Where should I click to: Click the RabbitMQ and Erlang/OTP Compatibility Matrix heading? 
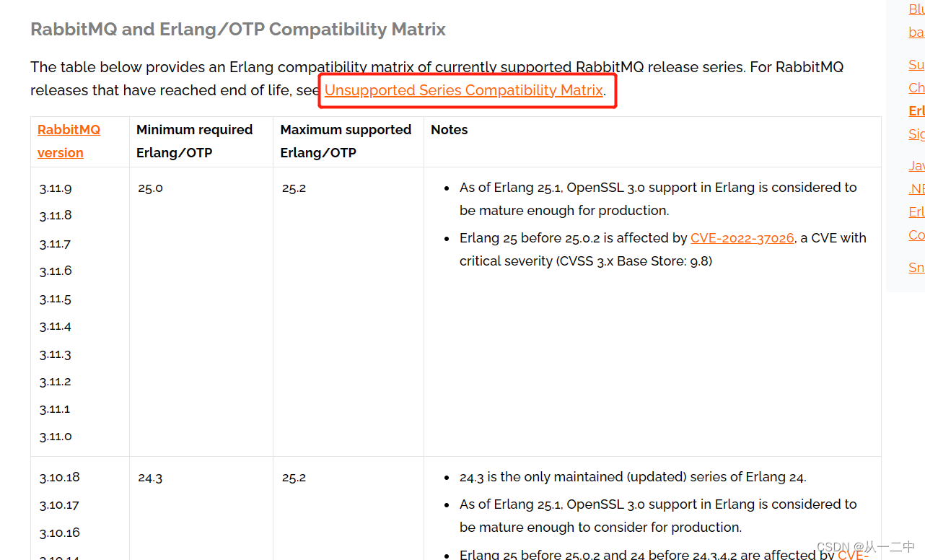click(238, 30)
